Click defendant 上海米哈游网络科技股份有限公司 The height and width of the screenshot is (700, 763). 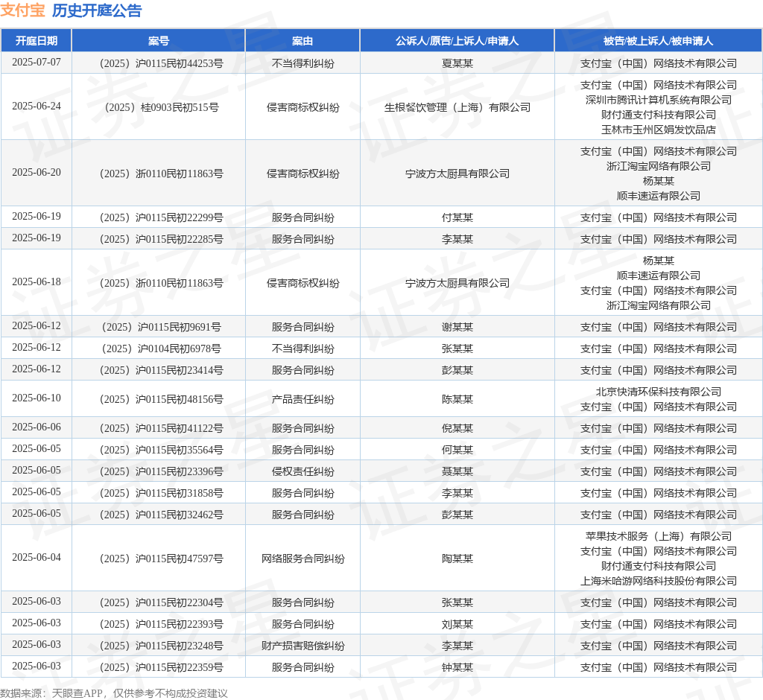659,581
